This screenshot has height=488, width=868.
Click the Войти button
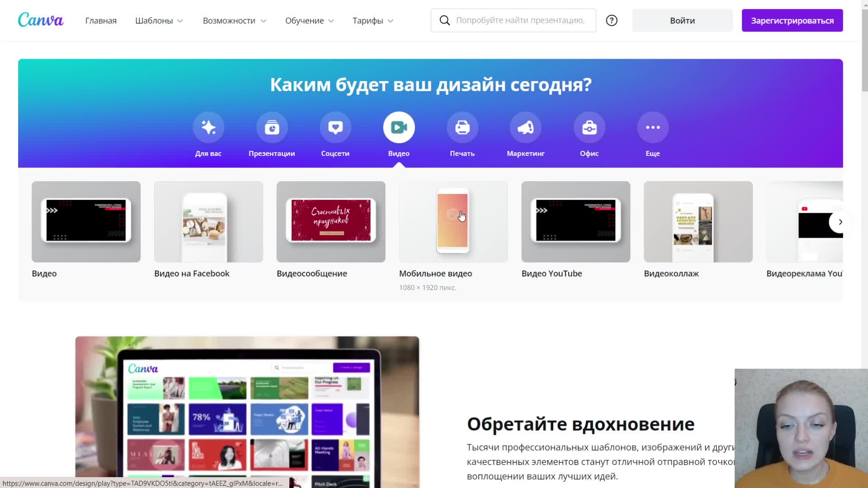[682, 20]
